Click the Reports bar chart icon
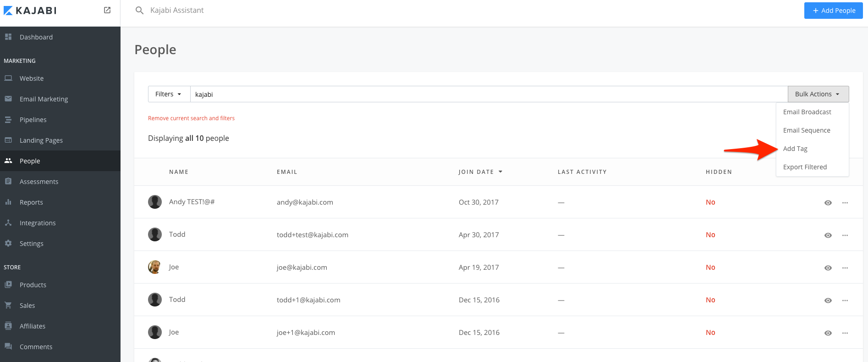Viewport: 868px width, 362px height. point(8,202)
